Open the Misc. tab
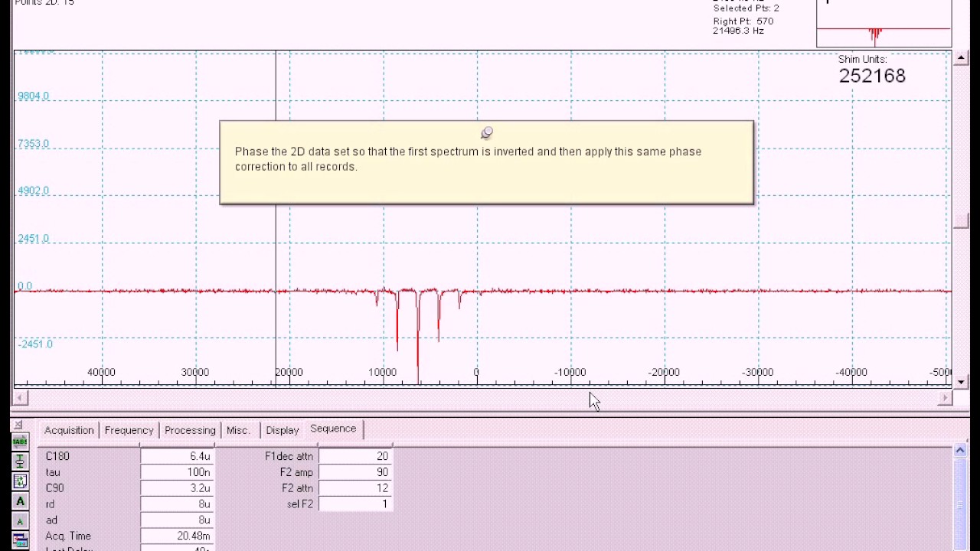The width and height of the screenshot is (980, 551). [x=238, y=430]
